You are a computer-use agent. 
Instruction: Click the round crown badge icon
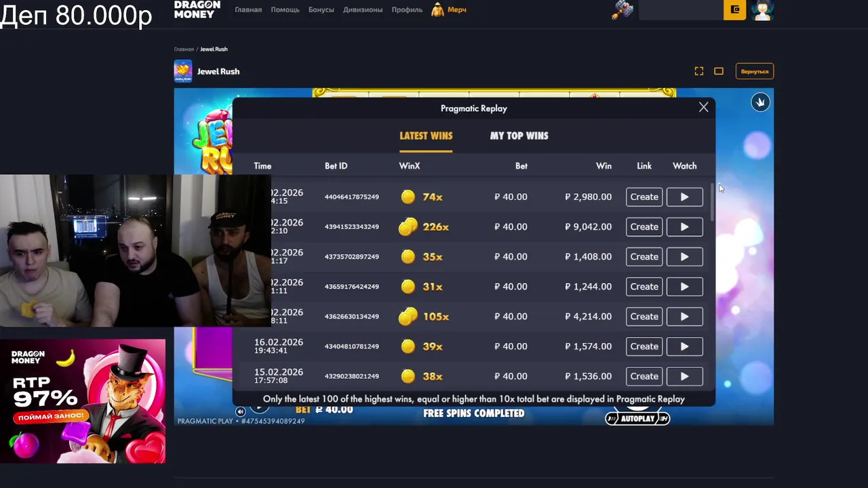[760, 102]
